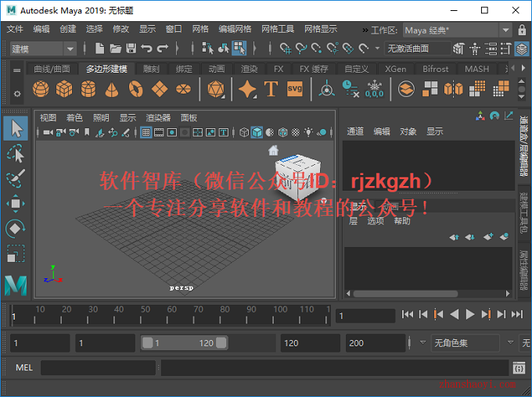Toggle use all lights in viewport
The width and height of the screenshot is (532, 397).
point(308,133)
